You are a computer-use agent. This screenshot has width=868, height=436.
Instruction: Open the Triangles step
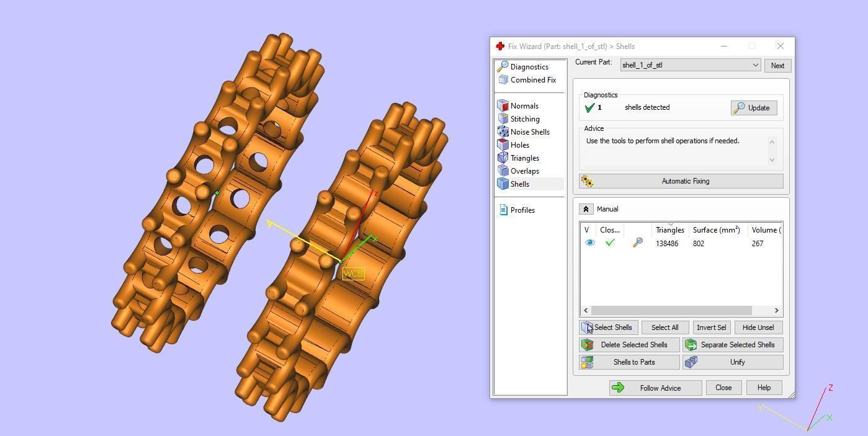pyautogui.click(x=525, y=158)
